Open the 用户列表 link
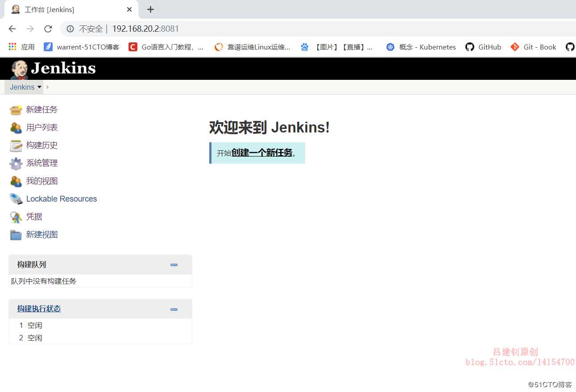 pyautogui.click(x=42, y=127)
